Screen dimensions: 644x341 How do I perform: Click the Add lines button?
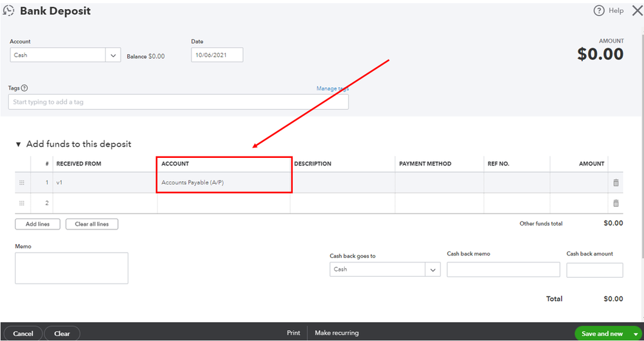click(37, 224)
